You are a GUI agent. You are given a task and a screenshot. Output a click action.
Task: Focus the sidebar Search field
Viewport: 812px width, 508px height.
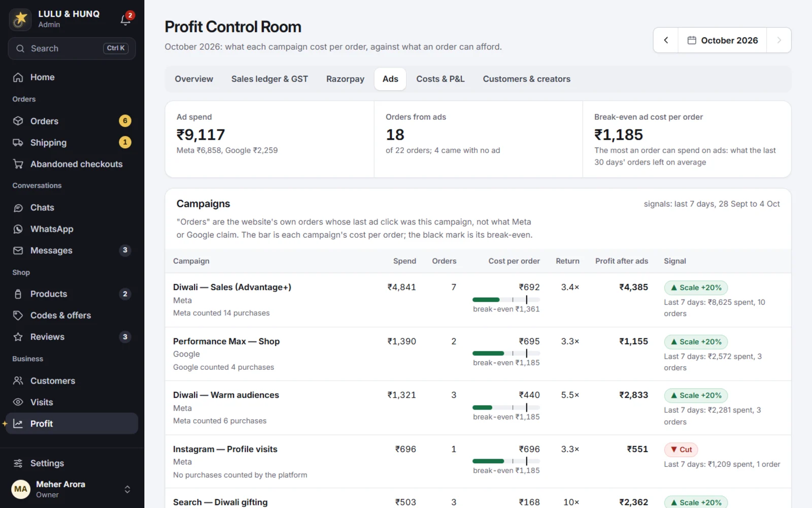click(x=72, y=48)
